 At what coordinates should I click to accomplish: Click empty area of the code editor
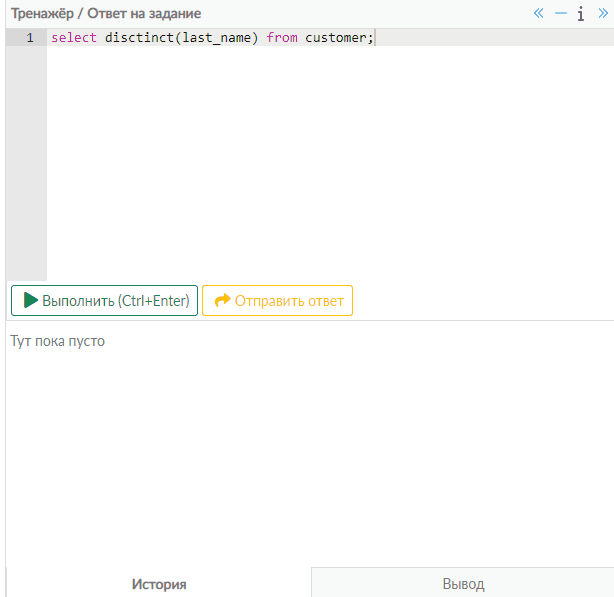click(x=330, y=160)
